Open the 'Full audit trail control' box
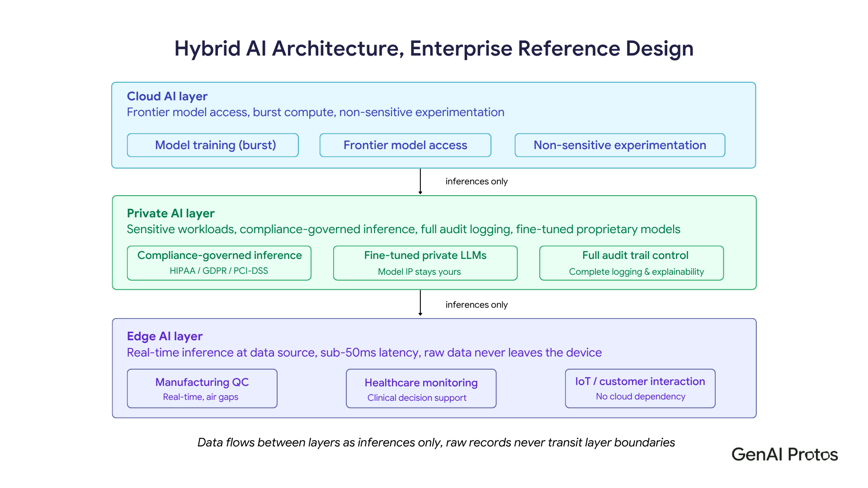 [x=632, y=263]
